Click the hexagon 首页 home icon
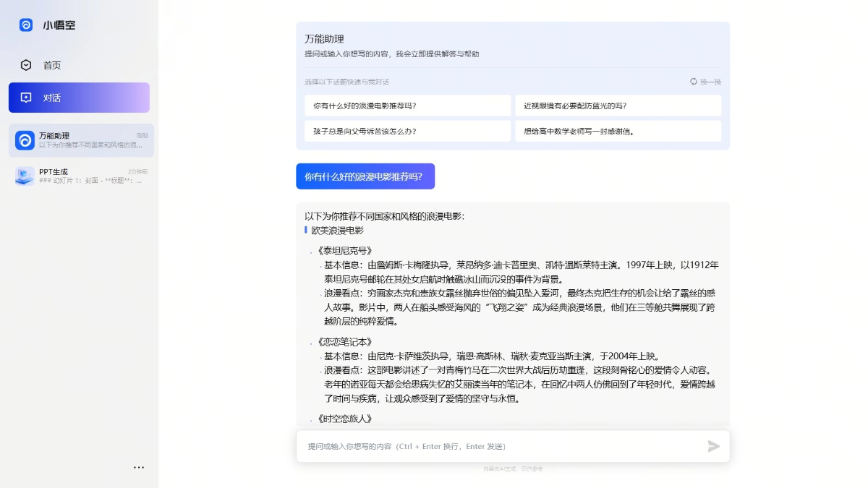Image resolution: width=868 pixels, height=488 pixels. pos(26,65)
